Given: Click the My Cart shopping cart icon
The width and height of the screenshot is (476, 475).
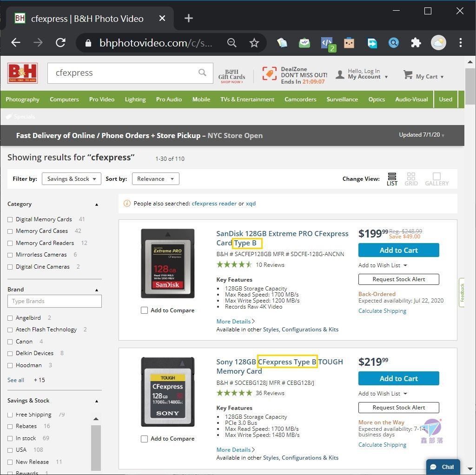Looking at the screenshot, I should coord(408,74).
